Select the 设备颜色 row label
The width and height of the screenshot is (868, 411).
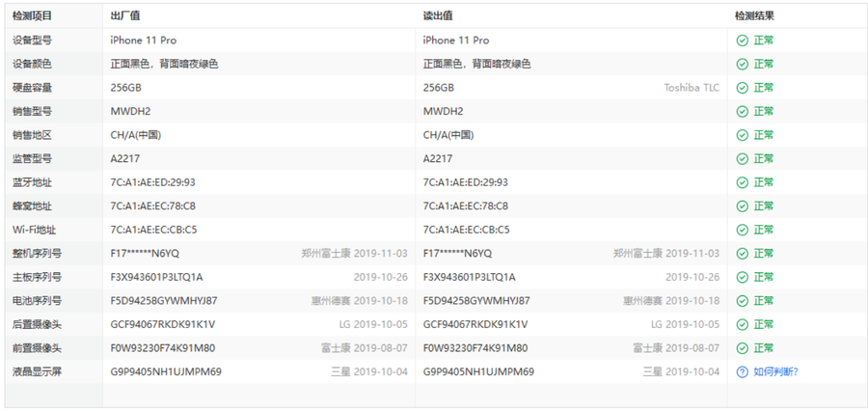pyautogui.click(x=32, y=65)
